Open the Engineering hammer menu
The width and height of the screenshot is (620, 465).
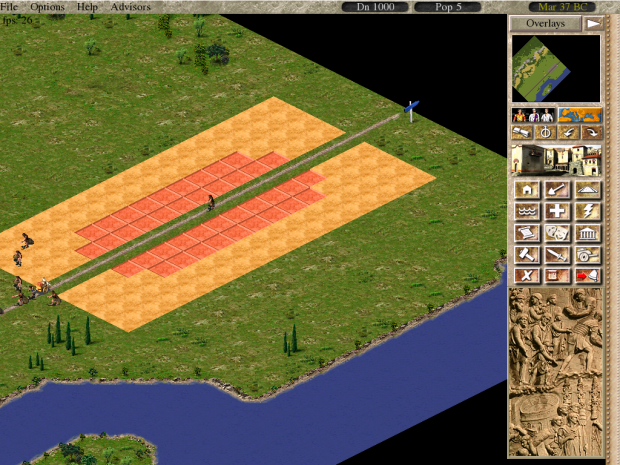(x=527, y=255)
